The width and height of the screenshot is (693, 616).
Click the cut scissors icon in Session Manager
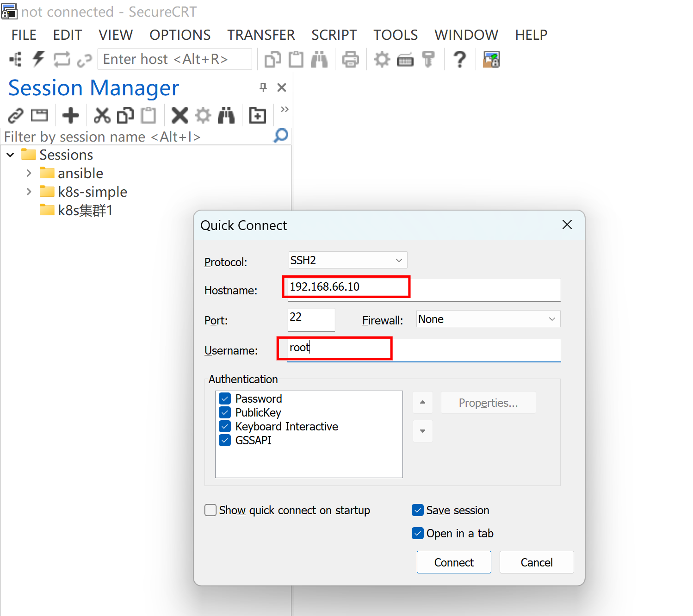pyautogui.click(x=102, y=115)
